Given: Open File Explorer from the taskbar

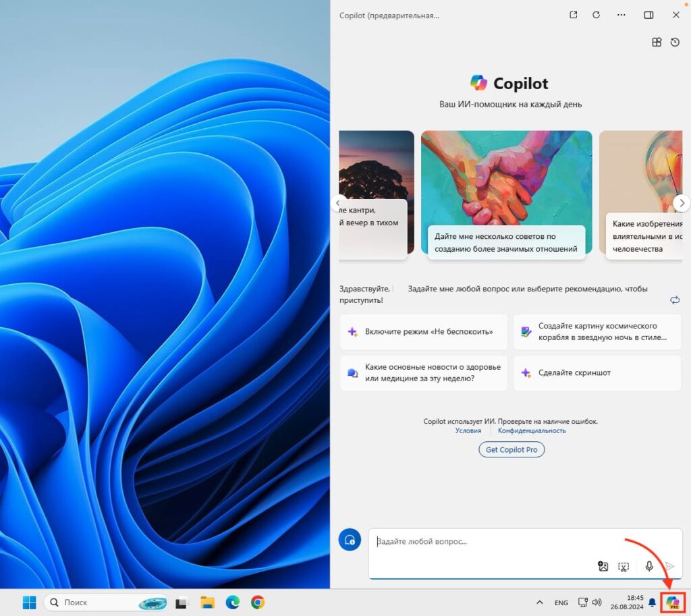Looking at the screenshot, I should [207, 603].
